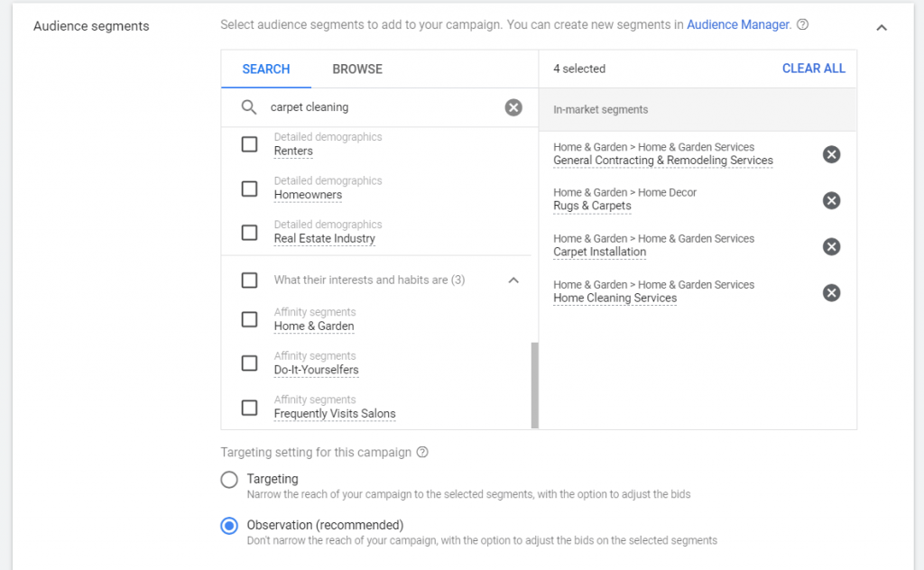Remove the General Contracting & Remodeling Services segment
This screenshot has width=924, height=570.
[x=831, y=153]
